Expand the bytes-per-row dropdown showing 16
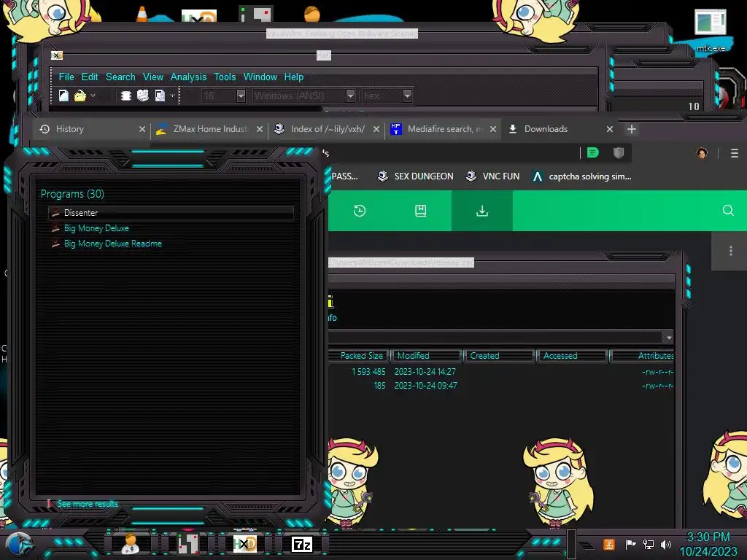 click(x=241, y=96)
